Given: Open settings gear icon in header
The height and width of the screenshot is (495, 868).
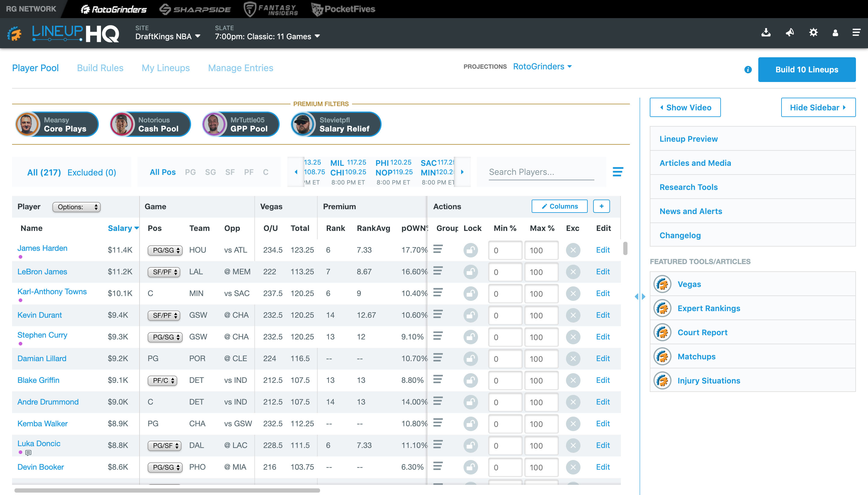Looking at the screenshot, I should pos(813,33).
